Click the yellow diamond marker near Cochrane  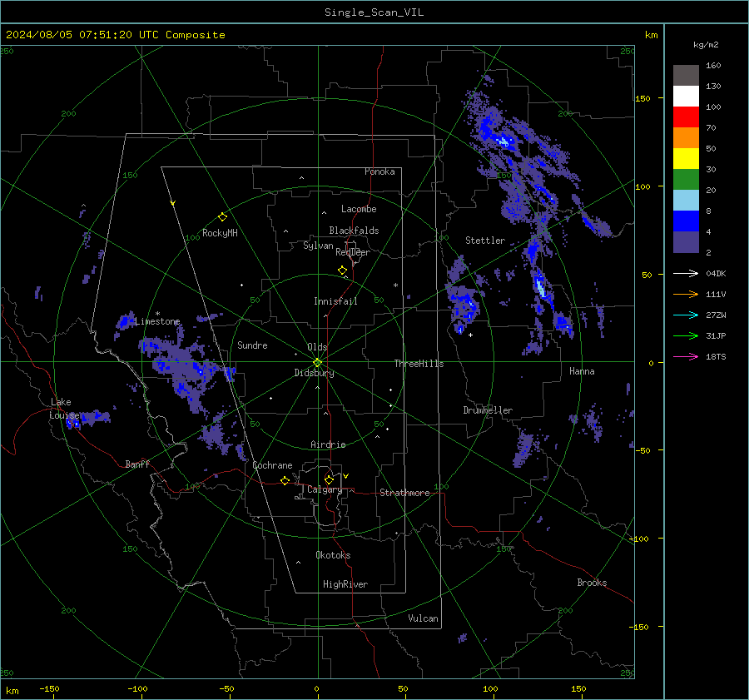(x=285, y=481)
